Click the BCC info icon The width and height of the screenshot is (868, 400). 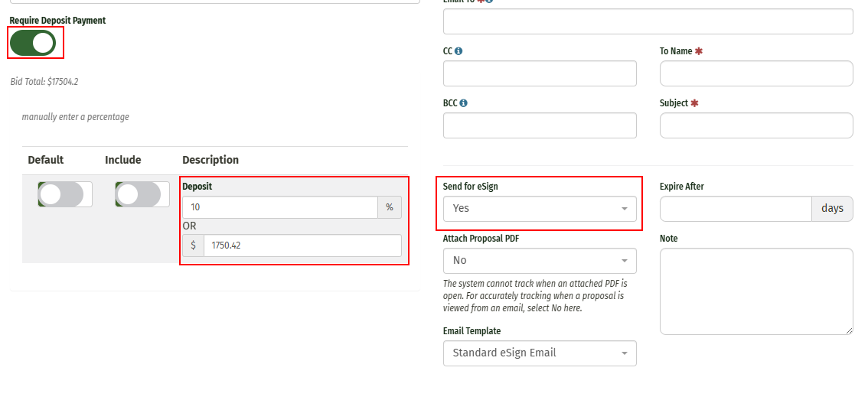coord(464,103)
